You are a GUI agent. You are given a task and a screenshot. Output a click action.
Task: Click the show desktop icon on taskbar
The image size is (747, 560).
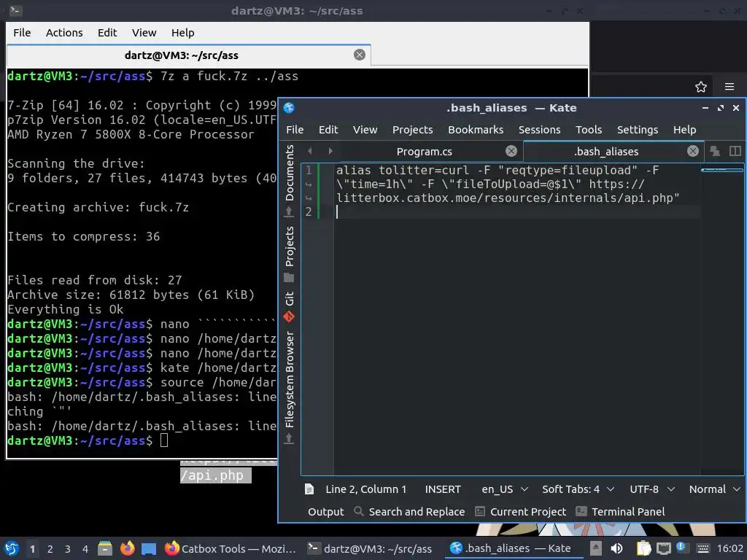149,548
